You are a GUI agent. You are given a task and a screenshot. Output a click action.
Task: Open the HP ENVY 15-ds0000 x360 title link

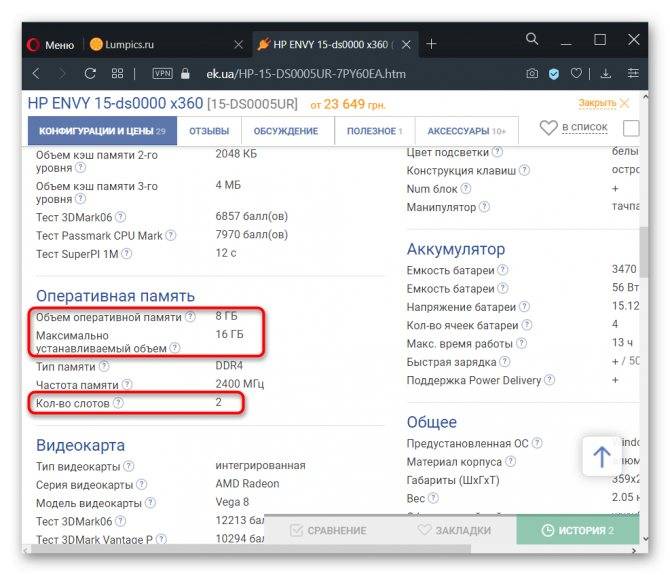[x=115, y=104]
